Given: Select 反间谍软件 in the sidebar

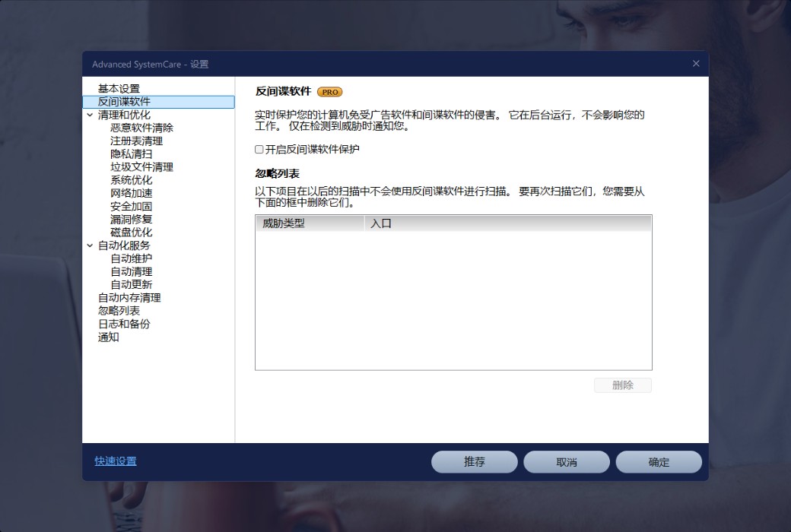Looking at the screenshot, I should tap(124, 102).
